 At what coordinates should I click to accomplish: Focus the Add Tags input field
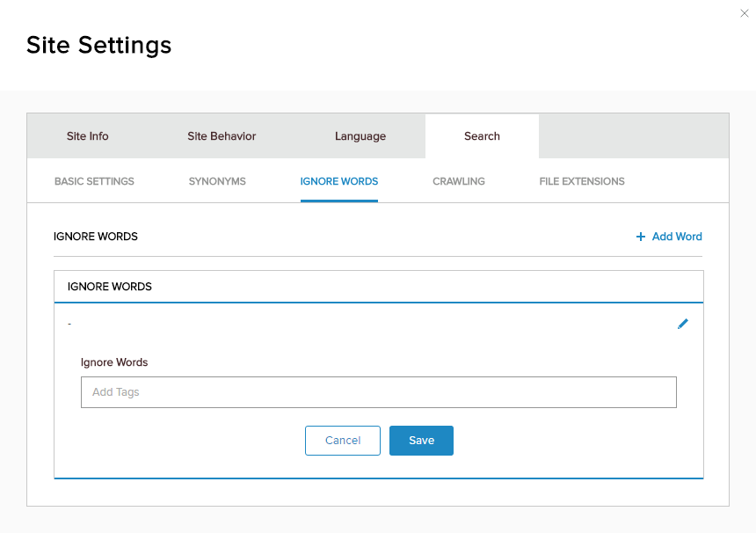click(x=378, y=392)
